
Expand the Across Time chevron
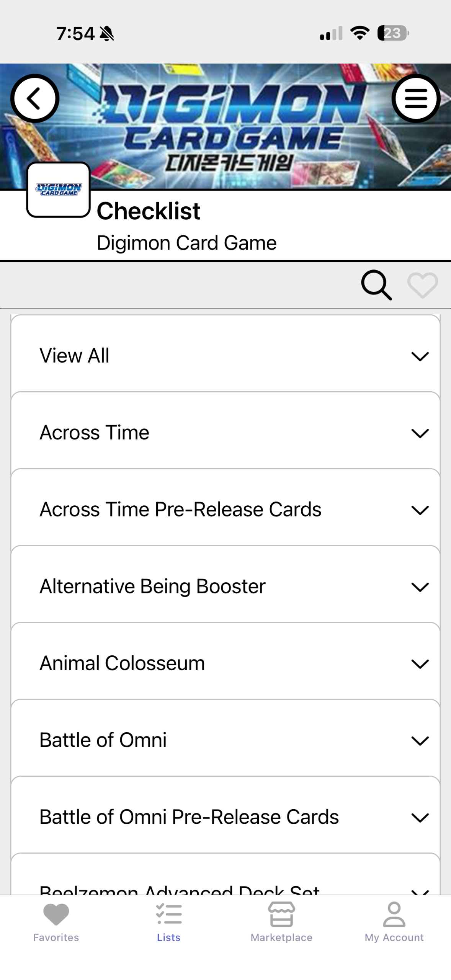click(x=420, y=433)
